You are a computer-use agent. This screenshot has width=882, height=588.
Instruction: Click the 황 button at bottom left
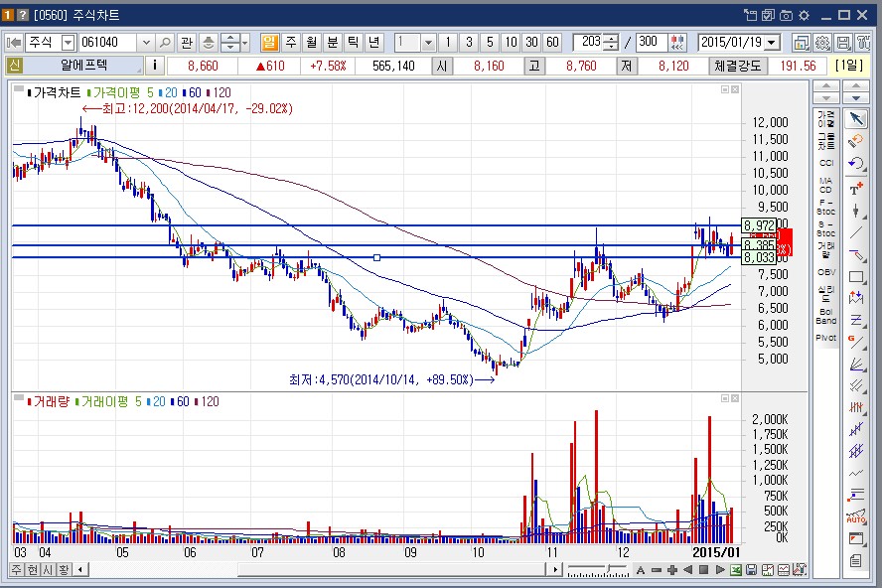(x=64, y=570)
